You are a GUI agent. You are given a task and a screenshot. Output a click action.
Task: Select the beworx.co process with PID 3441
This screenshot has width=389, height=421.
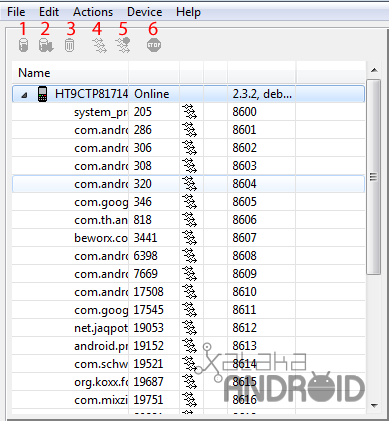click(x=188, y=238)
